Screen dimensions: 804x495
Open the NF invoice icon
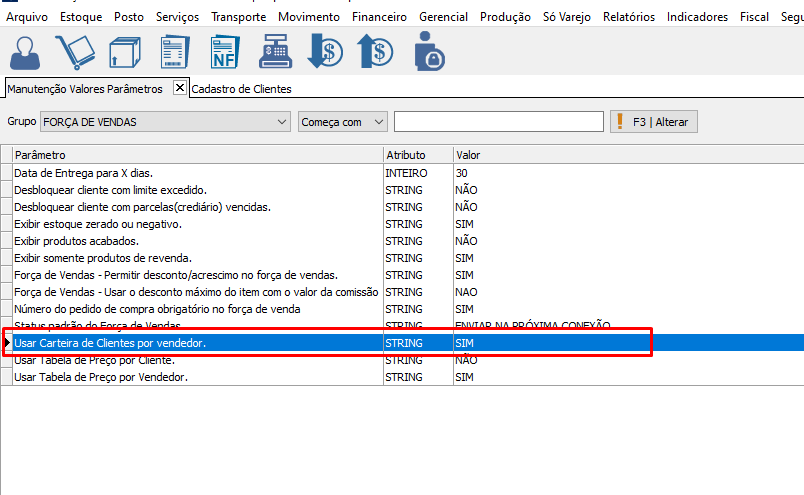tap(225, 51)
